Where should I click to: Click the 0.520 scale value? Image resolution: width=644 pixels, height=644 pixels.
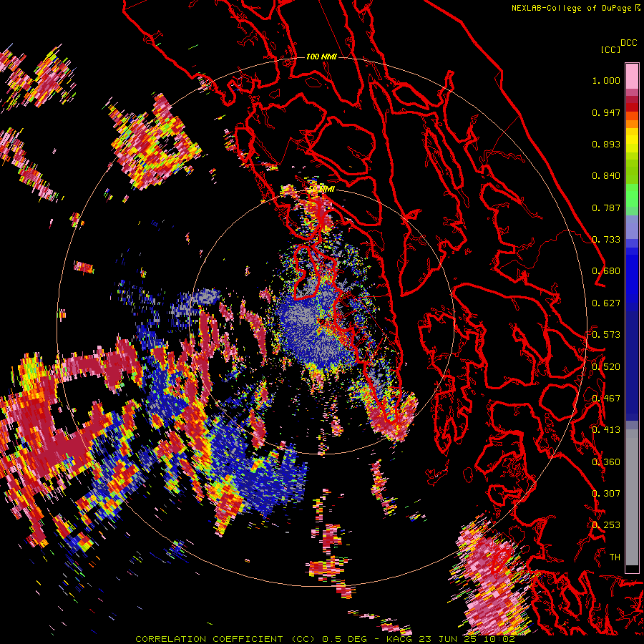click(606, 366)
